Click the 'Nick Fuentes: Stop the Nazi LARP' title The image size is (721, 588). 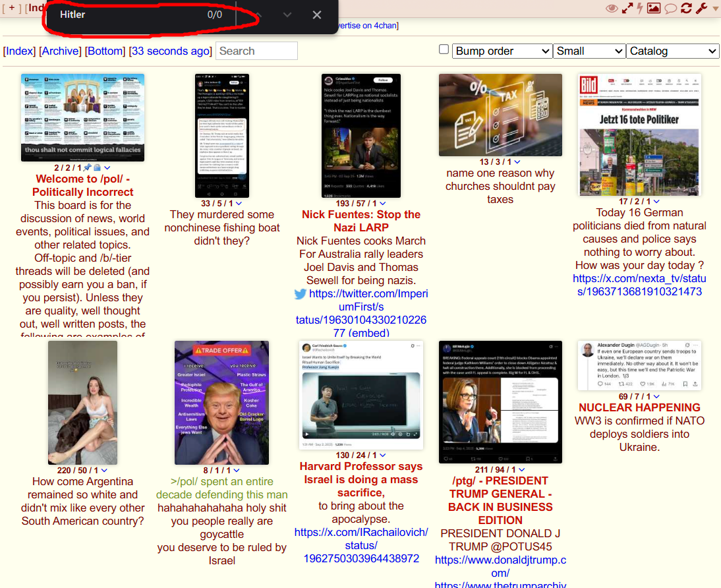361,221
